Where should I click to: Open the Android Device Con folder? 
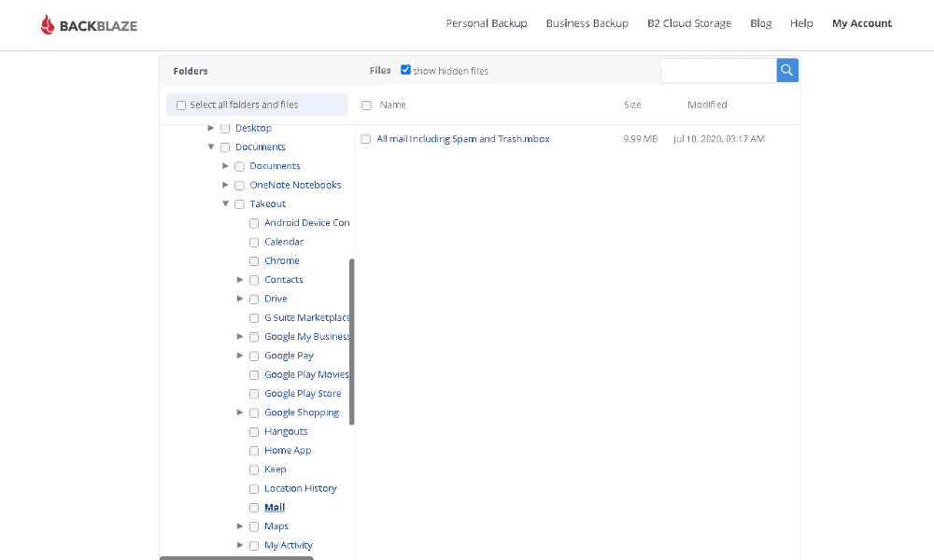point(306,222)
